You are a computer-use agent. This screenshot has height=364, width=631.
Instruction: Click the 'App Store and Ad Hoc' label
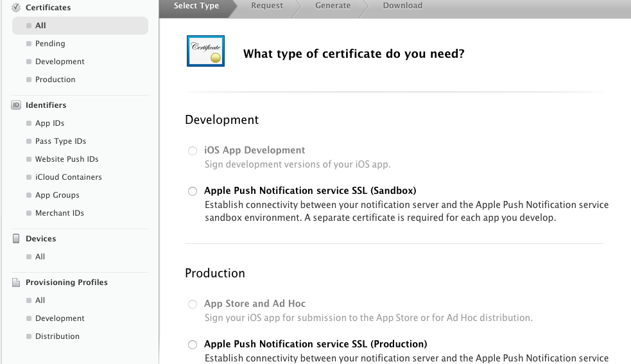coord(255,304)
